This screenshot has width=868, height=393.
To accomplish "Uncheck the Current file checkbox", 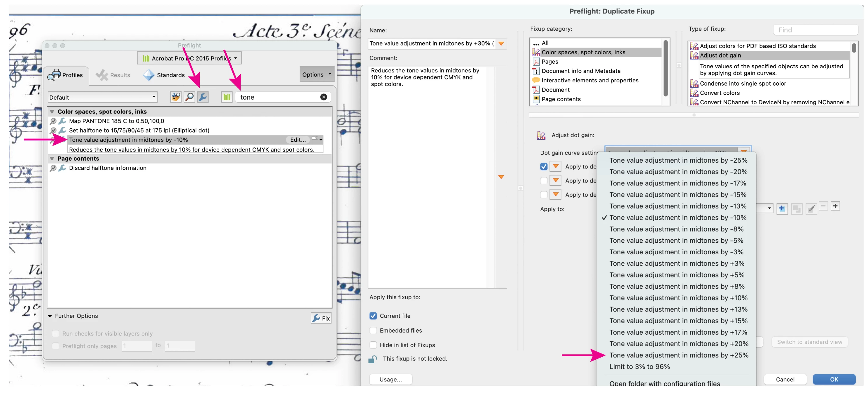I will tap(373, 316).
